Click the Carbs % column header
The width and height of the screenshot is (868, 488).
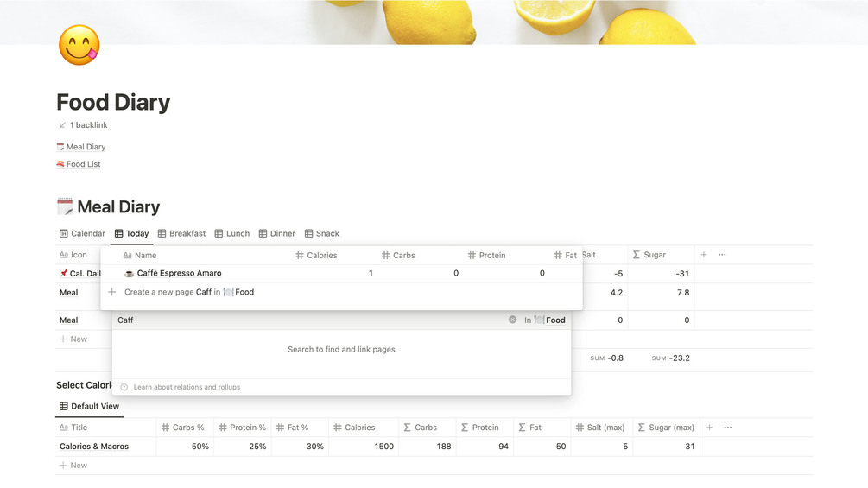tap(183, 428)
